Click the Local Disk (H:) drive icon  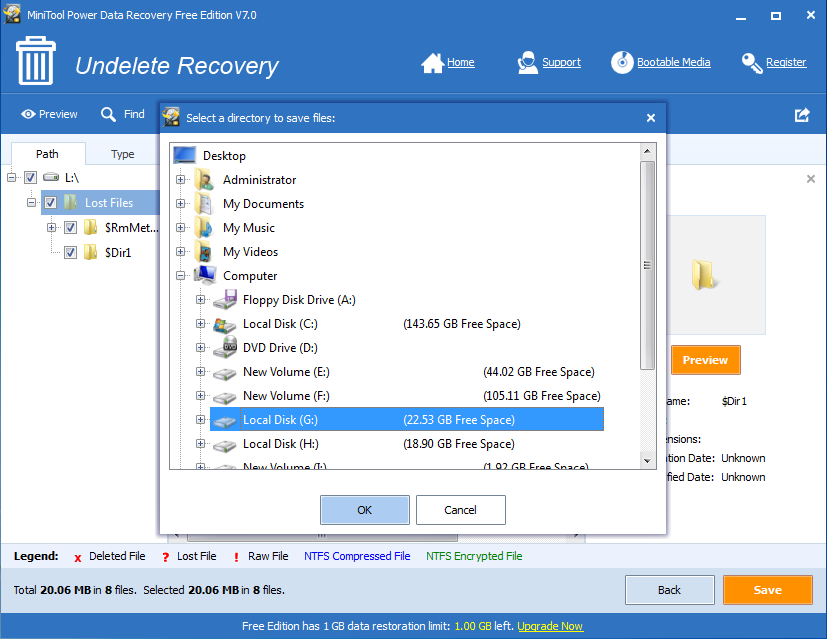pos(225,445)
